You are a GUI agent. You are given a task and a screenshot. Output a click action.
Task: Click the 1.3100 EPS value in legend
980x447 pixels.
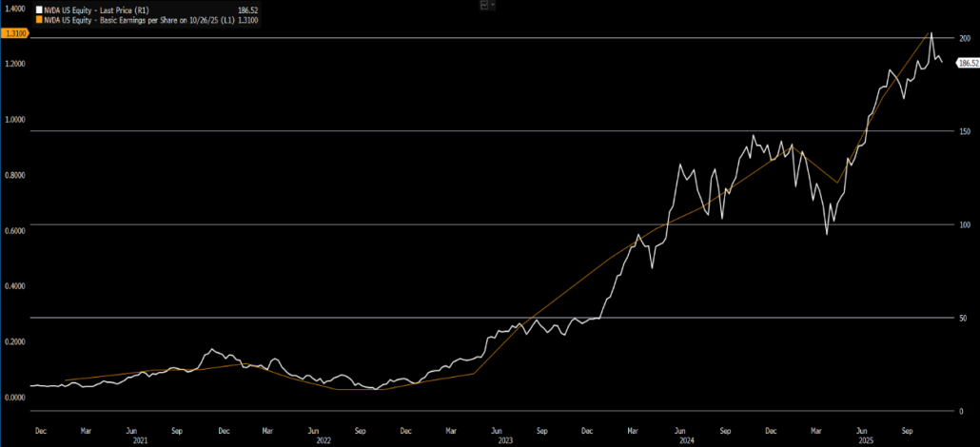[x=247, y=19]
